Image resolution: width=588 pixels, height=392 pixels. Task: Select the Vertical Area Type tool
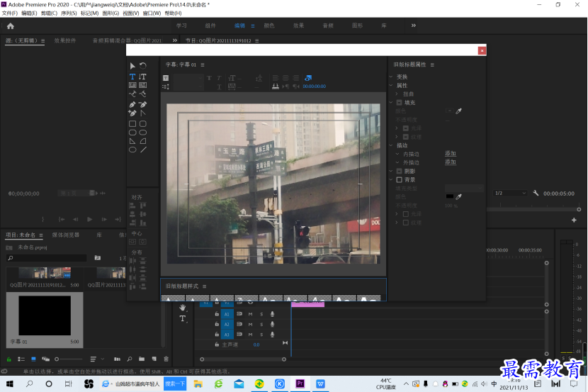click(x=142, y=85)
